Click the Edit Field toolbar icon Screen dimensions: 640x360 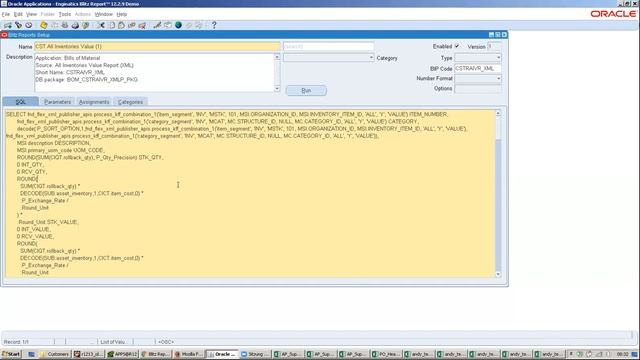click(x=157, y=25)
